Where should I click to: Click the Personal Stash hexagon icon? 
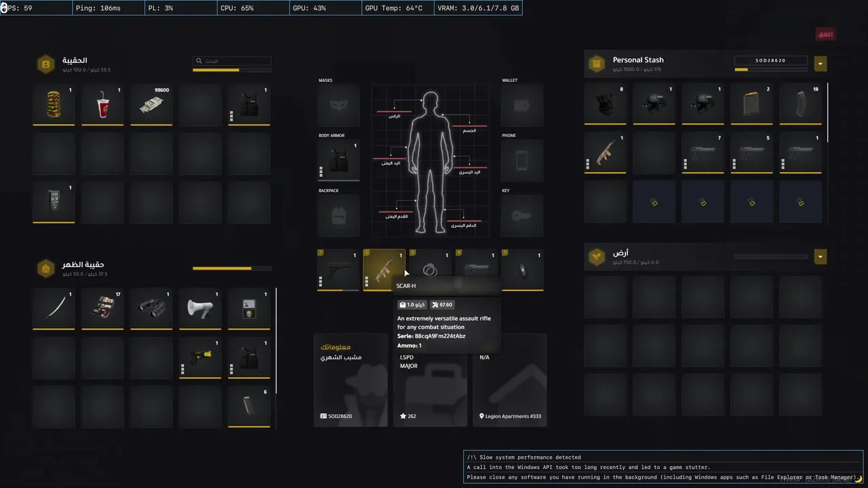(597, 64)
